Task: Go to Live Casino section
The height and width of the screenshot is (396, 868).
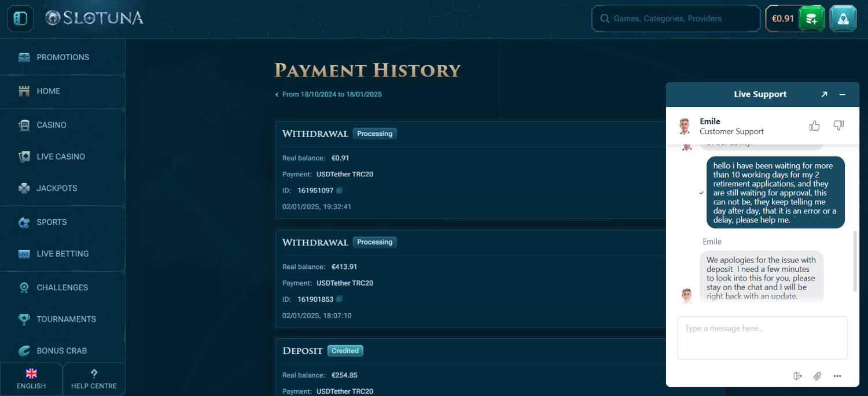Action: tap(61, 157)
